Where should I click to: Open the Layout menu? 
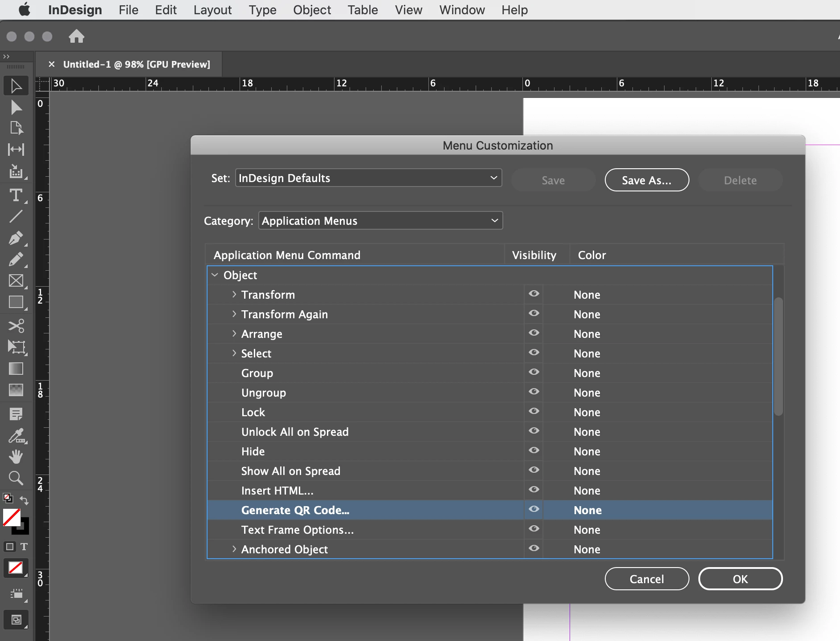[x=212, y=10]
